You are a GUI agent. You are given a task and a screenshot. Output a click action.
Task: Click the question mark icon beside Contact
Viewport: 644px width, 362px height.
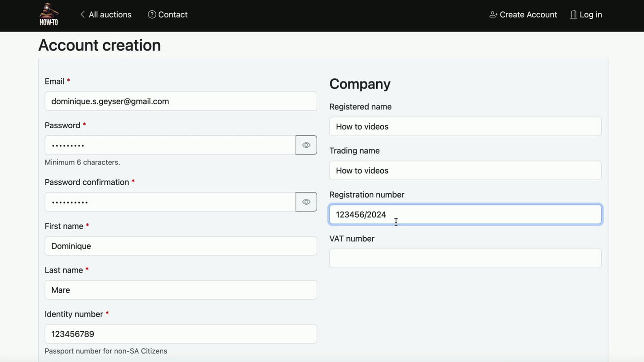click(151, 14)
